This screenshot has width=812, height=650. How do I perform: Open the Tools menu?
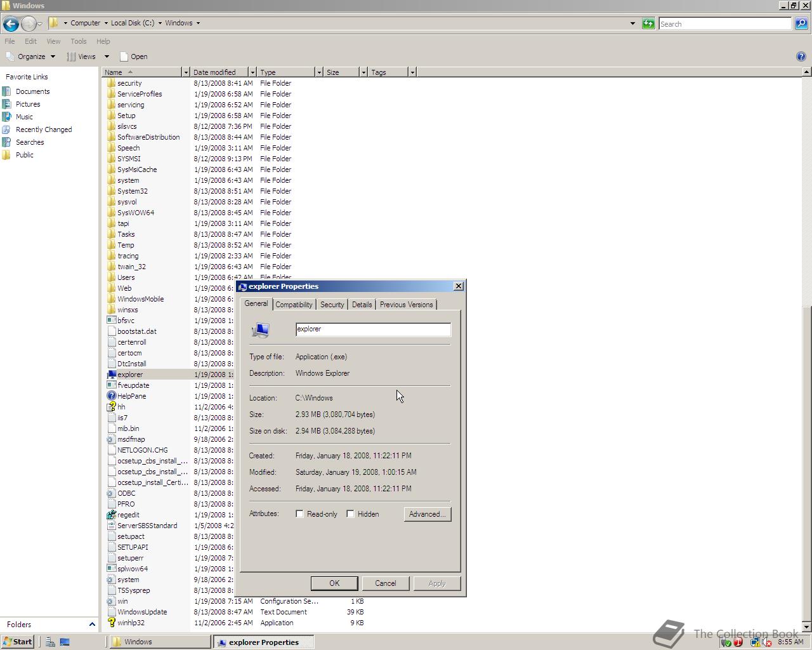point(79,41)
